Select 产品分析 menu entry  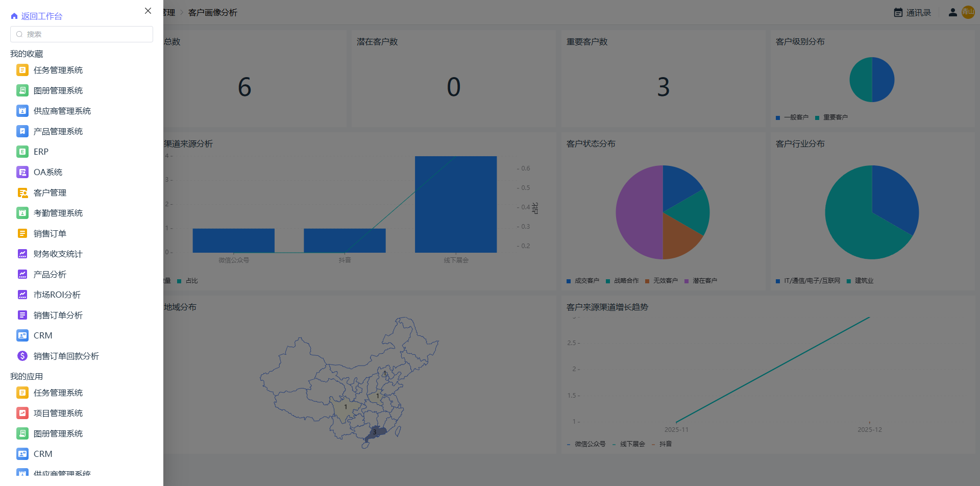tap(50, 274)
